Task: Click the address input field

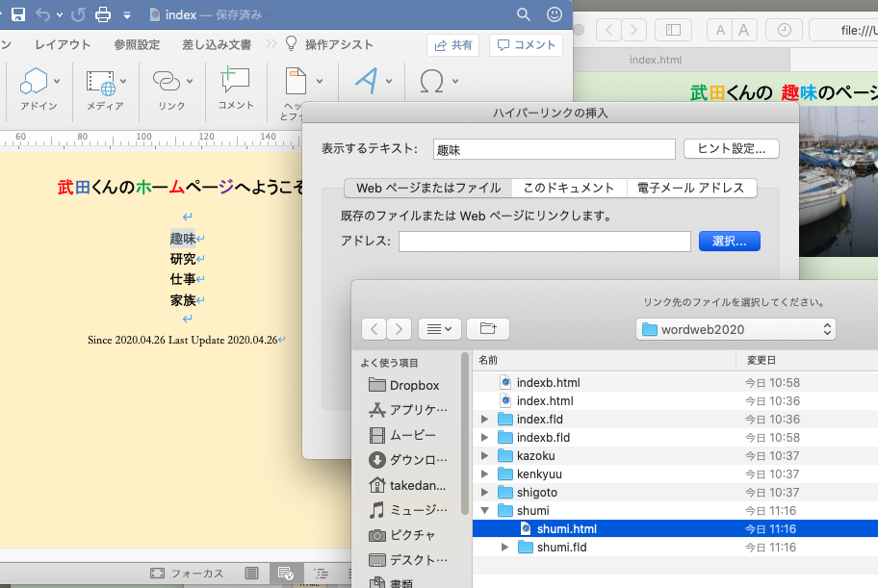Action: 544,242
